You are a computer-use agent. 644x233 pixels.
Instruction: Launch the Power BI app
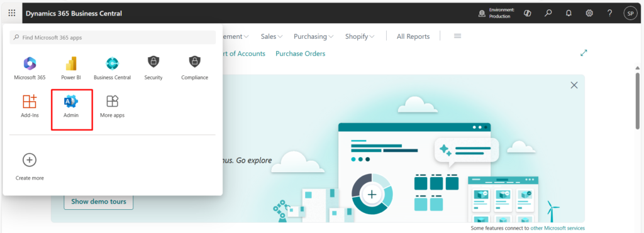tap(71, 68)
